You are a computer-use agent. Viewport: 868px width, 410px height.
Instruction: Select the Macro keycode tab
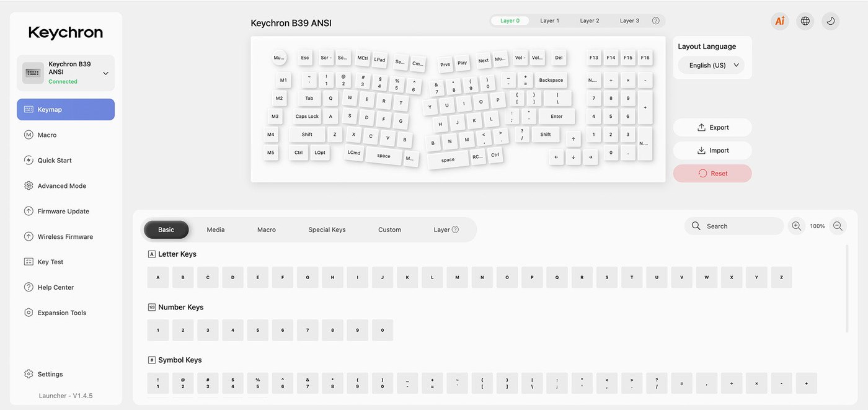[267, 230]
